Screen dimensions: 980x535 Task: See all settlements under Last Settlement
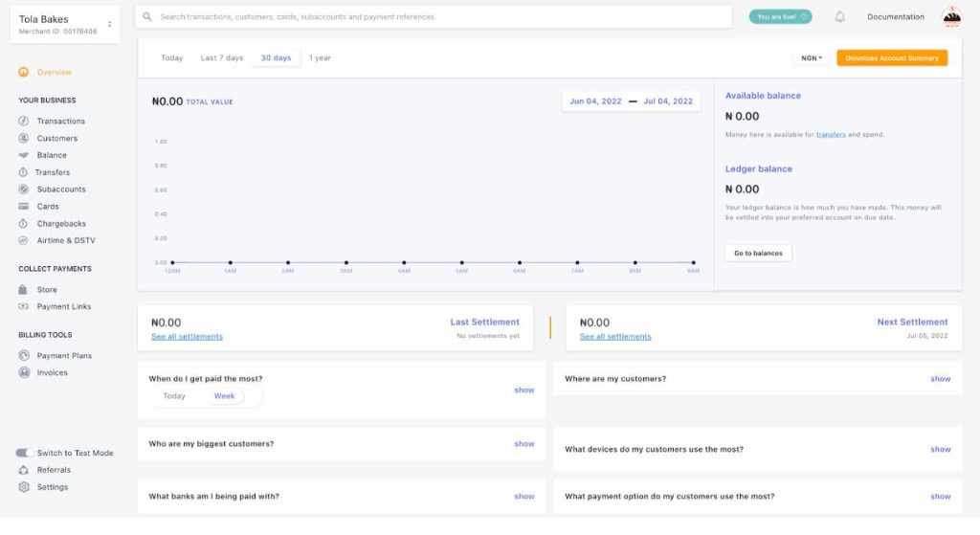(187, 337)
